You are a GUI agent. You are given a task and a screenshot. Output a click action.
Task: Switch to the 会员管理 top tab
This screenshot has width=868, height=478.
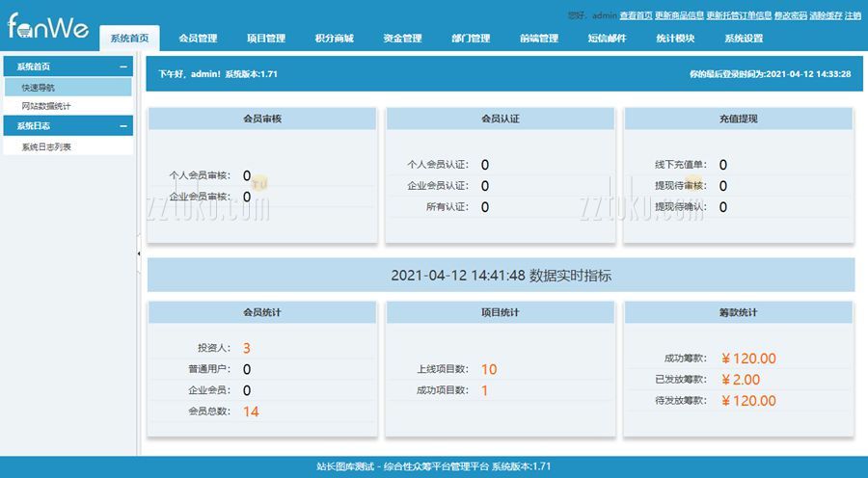198,39
